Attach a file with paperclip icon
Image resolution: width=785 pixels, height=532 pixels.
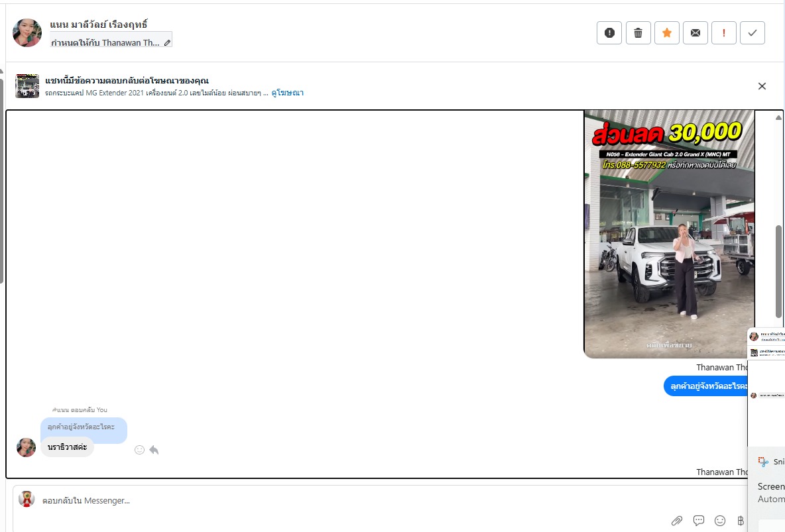pos(677,521)
